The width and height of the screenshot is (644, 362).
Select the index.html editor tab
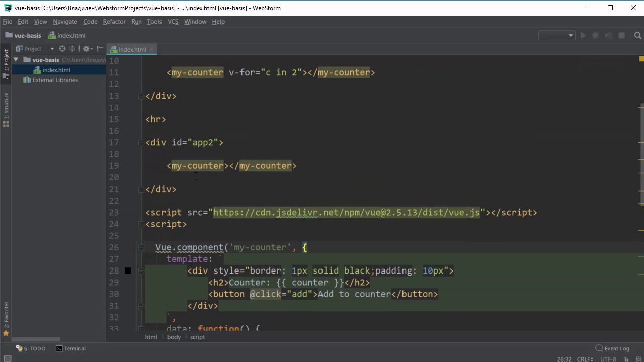[x=132, y=49]
